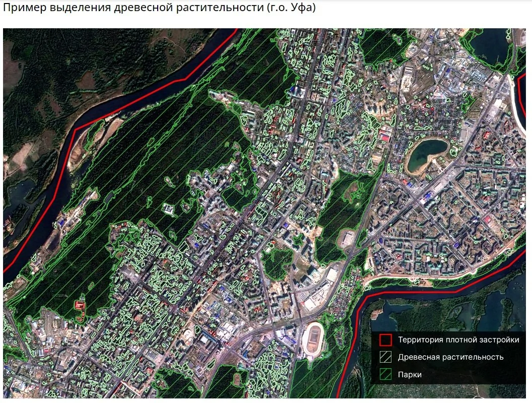Image resolution: width=532 pixels, height=403 pixels.
Task: Select the 'Территория плотной застройки' legend label
Action: [x=458, y=340]
